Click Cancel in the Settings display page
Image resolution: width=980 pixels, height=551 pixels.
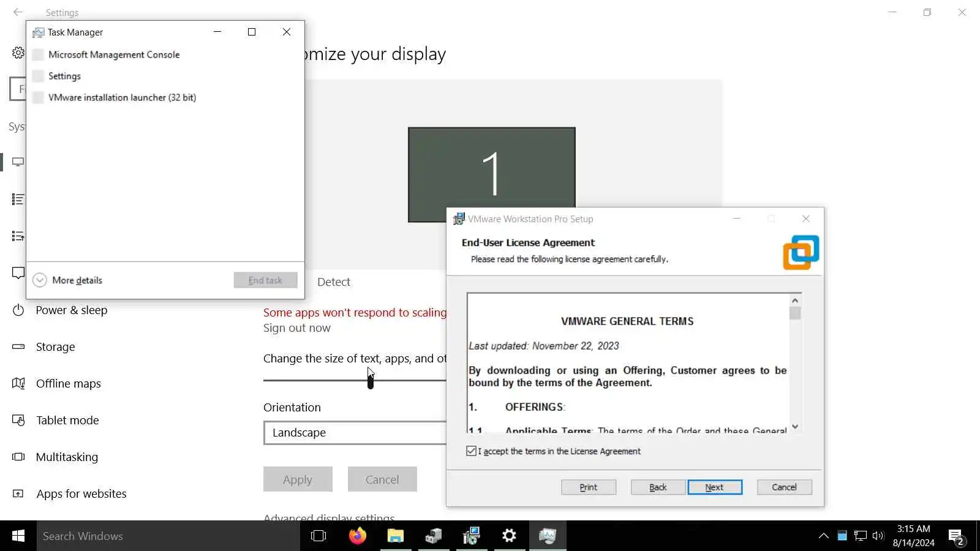(382, 479)
